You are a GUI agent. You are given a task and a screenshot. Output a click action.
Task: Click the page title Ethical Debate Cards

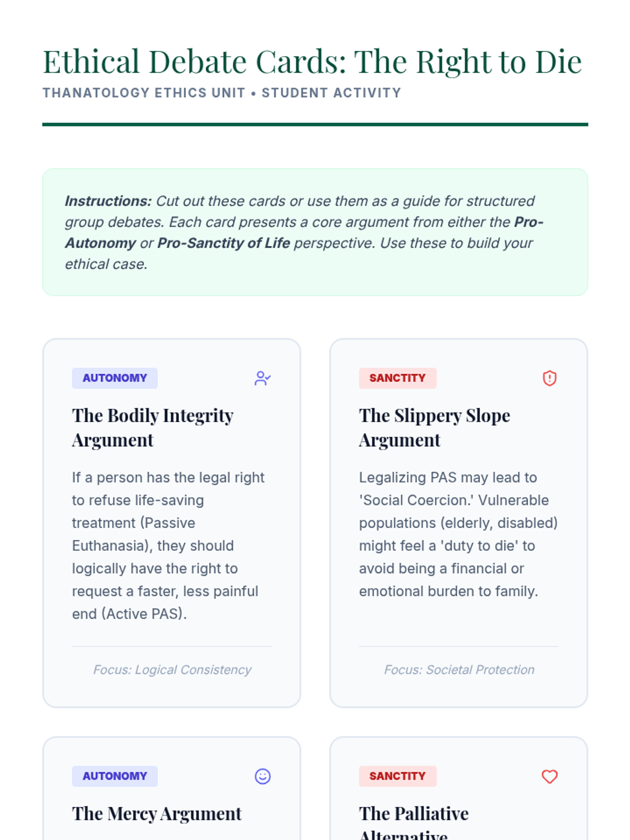click(x=312, y=61)
